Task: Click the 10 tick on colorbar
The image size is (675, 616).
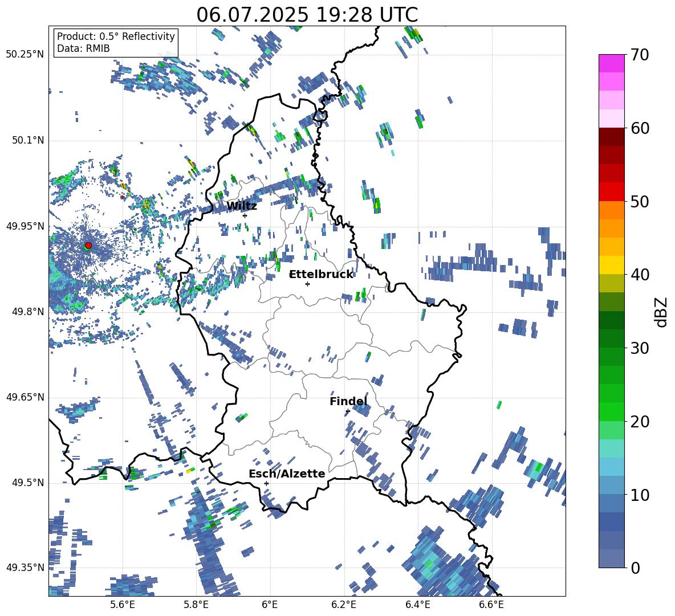Action: pos(639,495)
